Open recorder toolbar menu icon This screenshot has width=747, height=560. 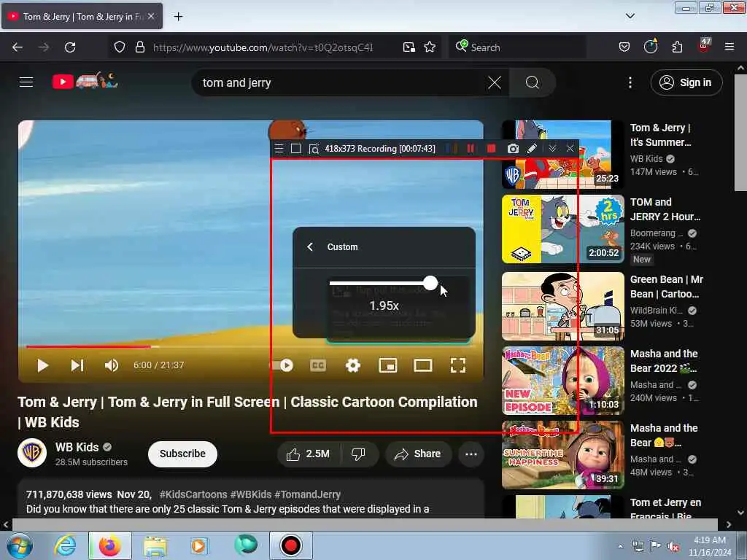tap(279, 149)
